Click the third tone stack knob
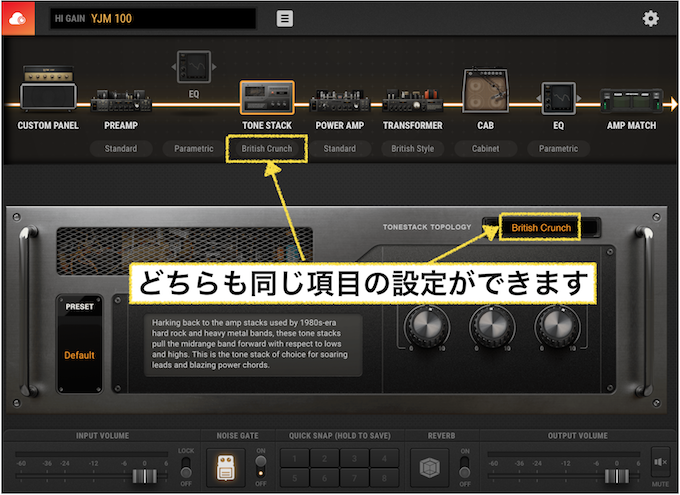Screen dimensions: 680x495 tap(557, 326)
